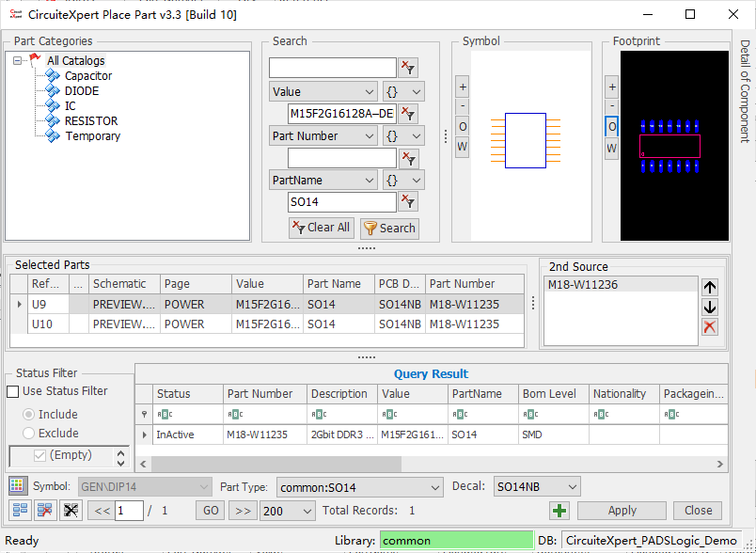This screenshot has width=756, height=553.
Task: Enable Use Status Filter checkbox
Action: (x=13, y=391)
